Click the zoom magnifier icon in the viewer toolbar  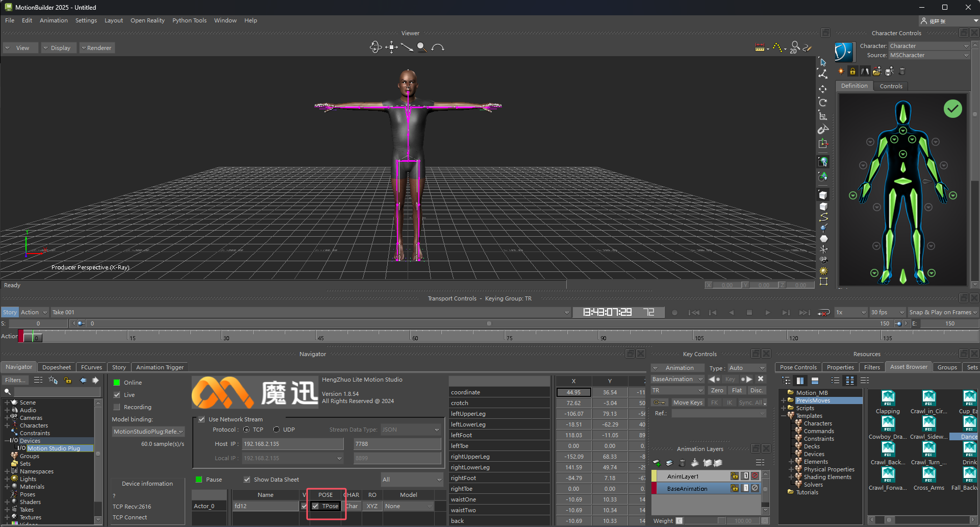point(421,47)
